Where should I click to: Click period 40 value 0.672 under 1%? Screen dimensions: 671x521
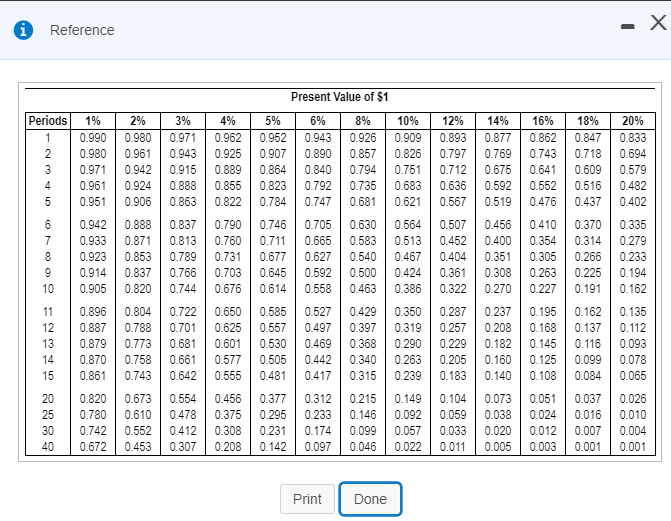[x=93, y=447]
